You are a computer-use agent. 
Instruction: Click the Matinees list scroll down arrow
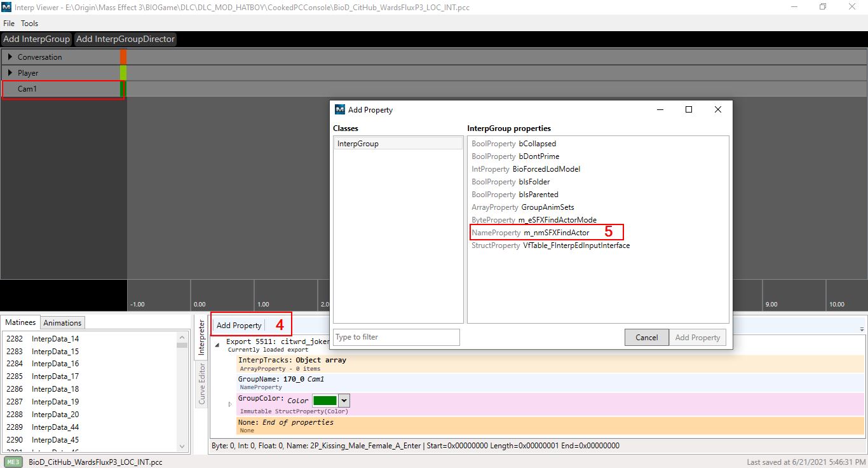182,446
